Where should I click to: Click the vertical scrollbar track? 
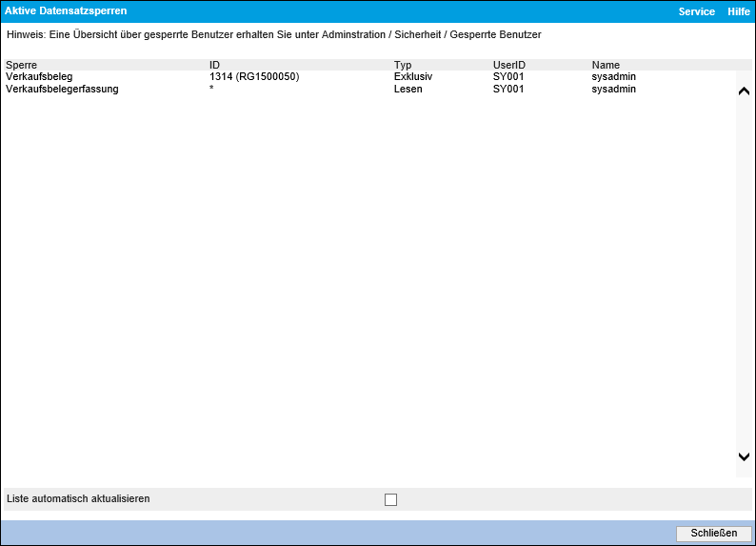click(x=744, y=276)
